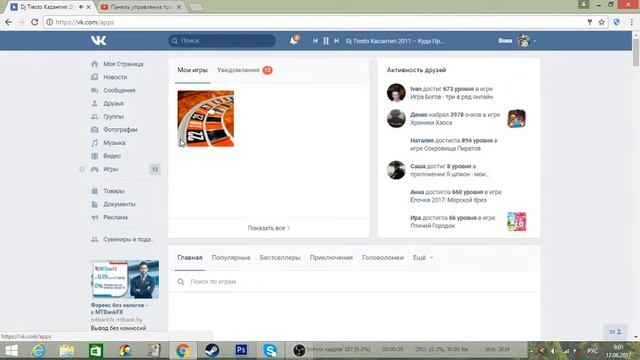Select the Бестселлеры games category tab

(x=280, y=258)
